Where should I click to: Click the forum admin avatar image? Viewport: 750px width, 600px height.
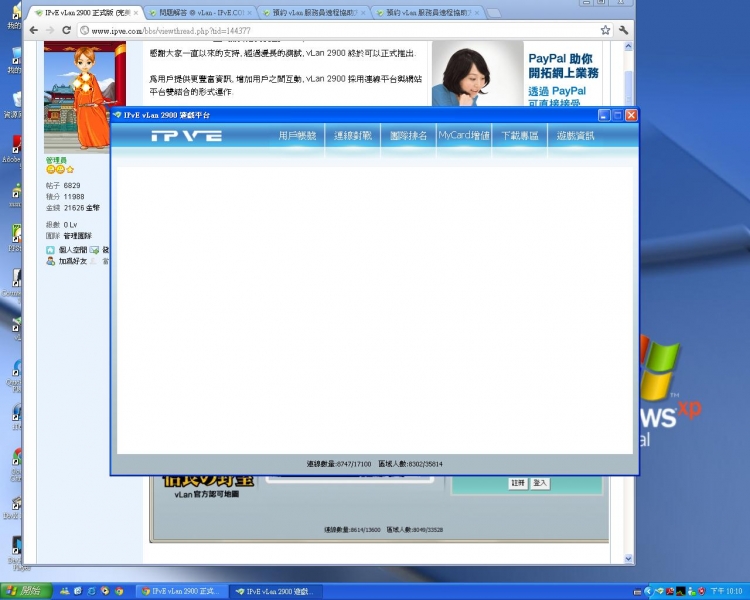tap(85, 97)
